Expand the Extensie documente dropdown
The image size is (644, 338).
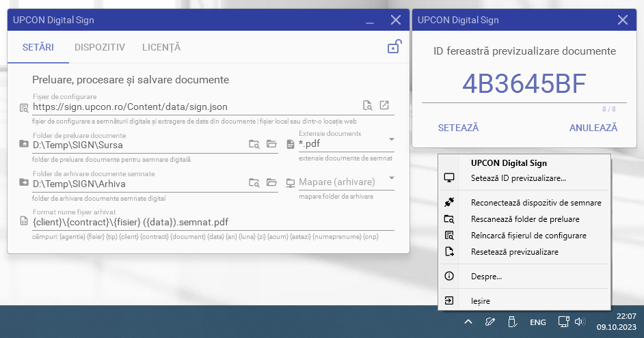click(392, 139)
